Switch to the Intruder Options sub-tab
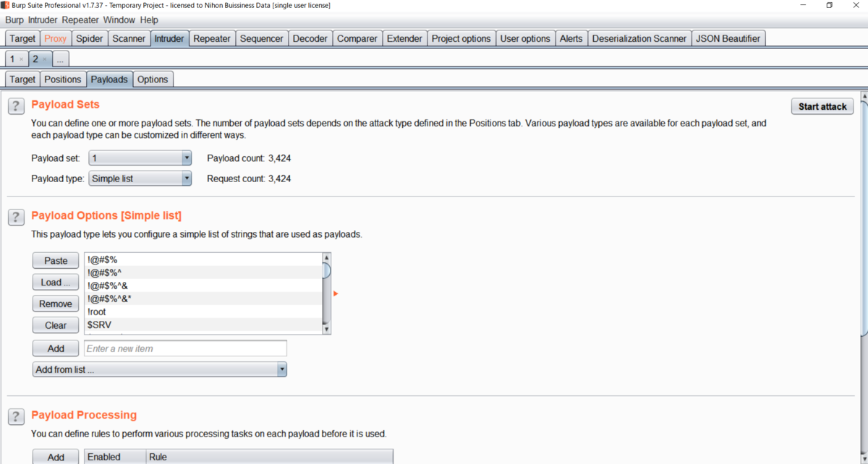Viewport: 868px width, 464px height. click(153, 80)
